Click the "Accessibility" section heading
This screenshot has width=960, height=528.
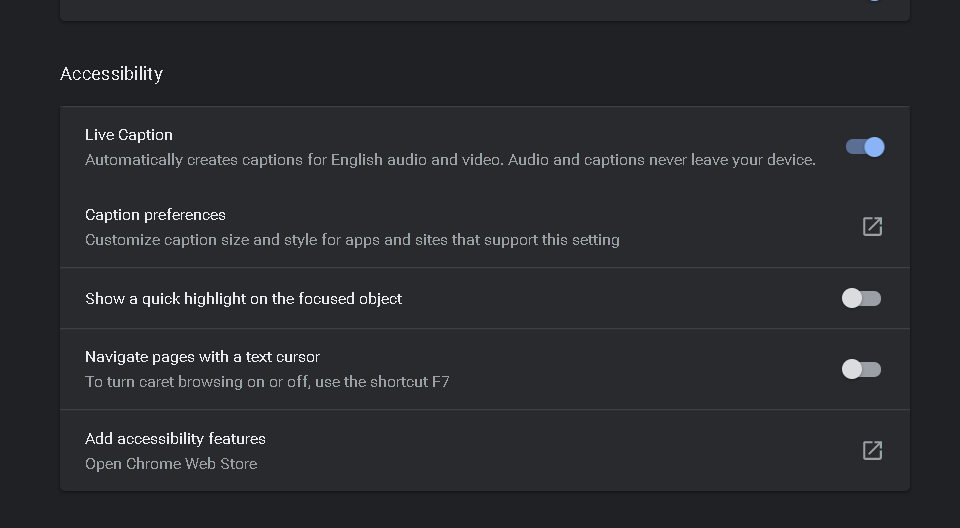[111, 74]
